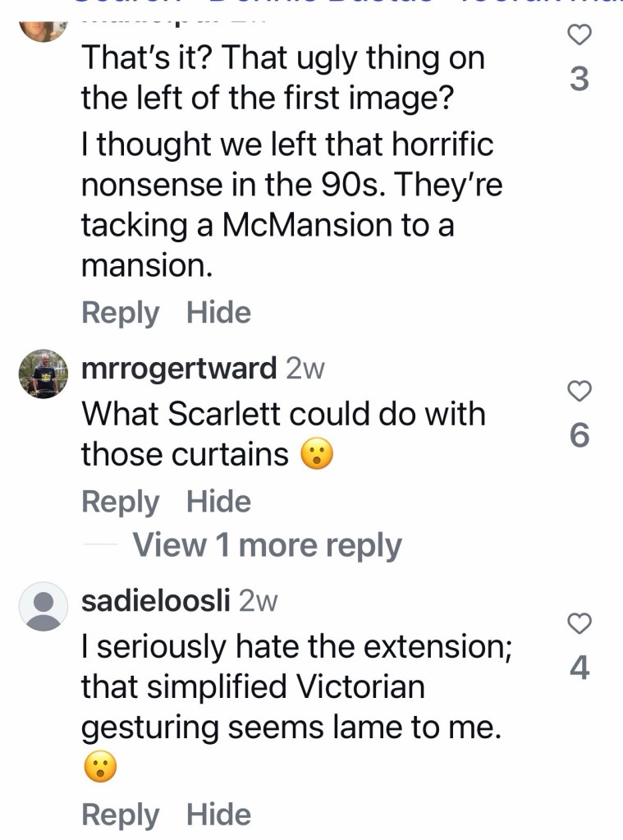Open sadieloosli's default avatar icon

click(x=43, y=607)
